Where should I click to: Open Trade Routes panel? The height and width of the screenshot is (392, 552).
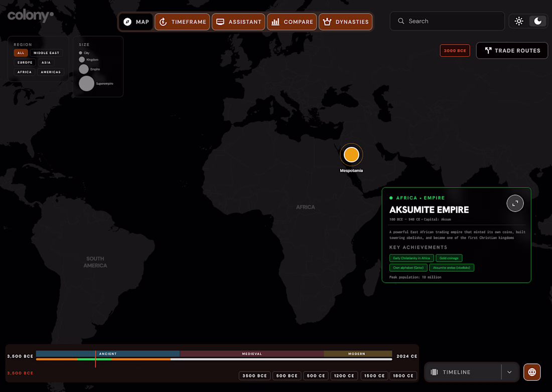[x=512, y=51]
